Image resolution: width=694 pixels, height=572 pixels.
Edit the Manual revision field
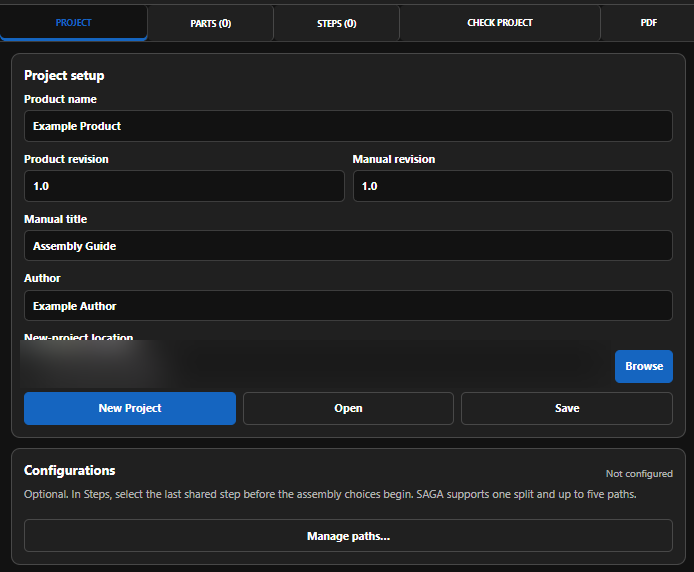pyautogui.click(x=513, y=186)
